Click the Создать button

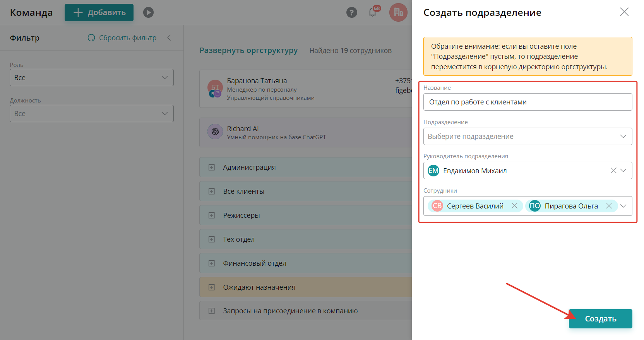(600, 319)
